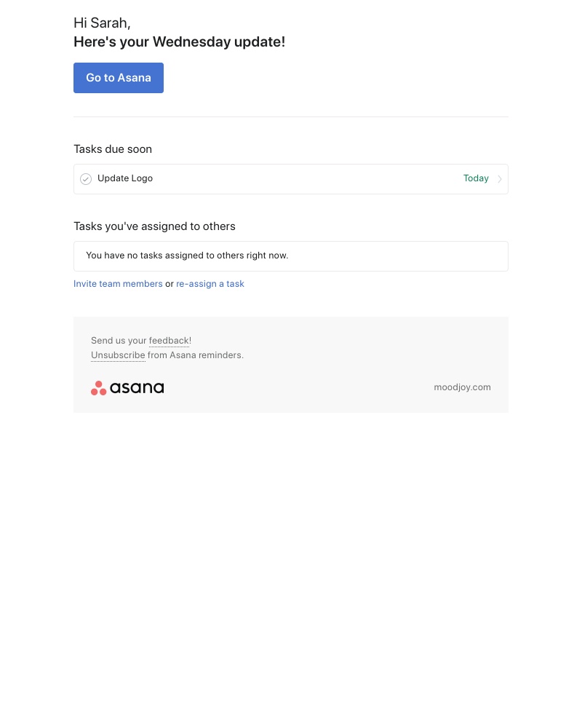Select the Wednesday update headline
Screen dimensions: 582x728
click(180, 41)
